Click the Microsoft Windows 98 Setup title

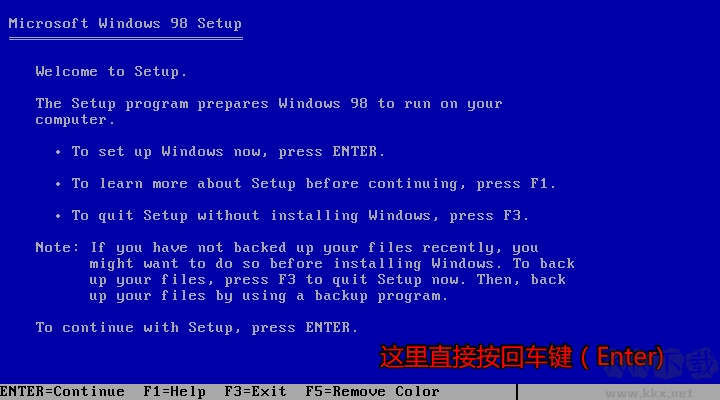pyautogui.click(x=125, y=23)
